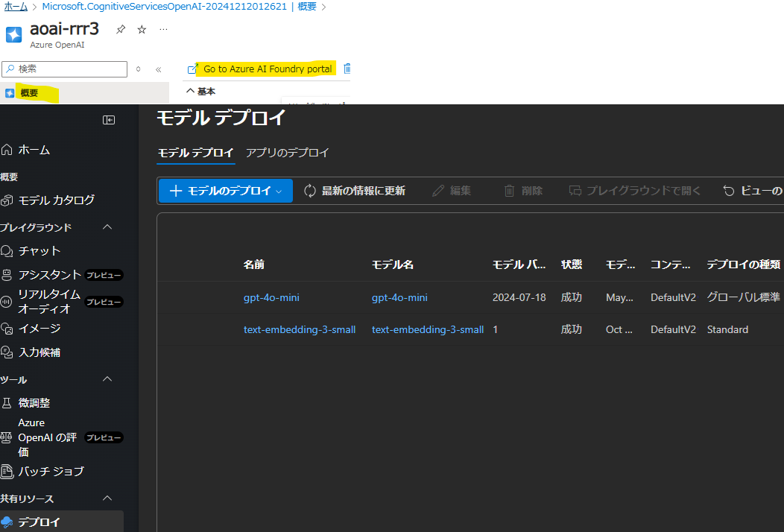
Task: Click the fine-tuning flask icon
Action: (7, 403)
